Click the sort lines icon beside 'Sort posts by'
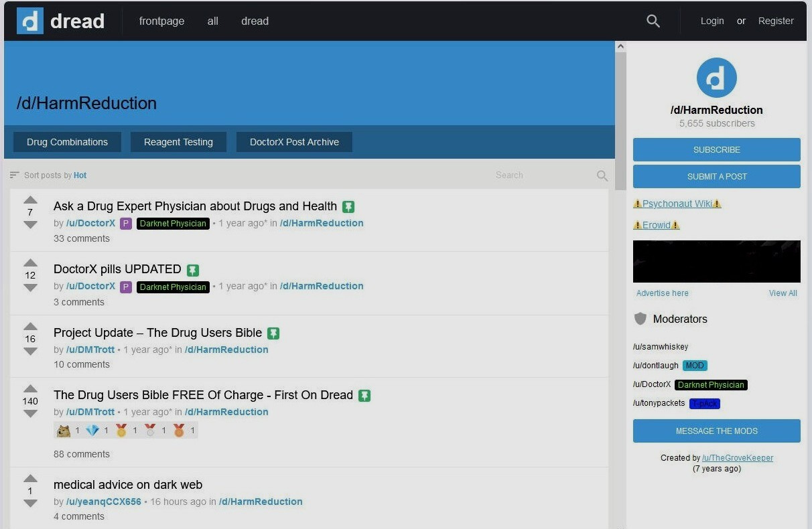 [x=15, y=175]
